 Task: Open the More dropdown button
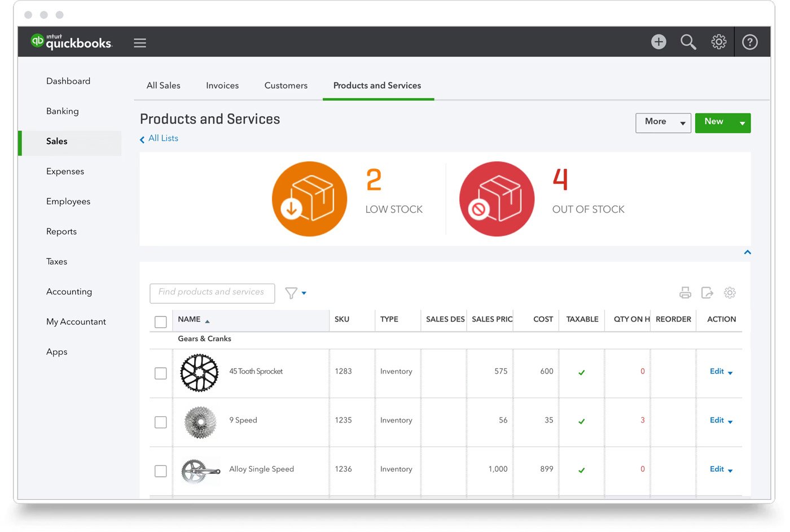[663, 122]
